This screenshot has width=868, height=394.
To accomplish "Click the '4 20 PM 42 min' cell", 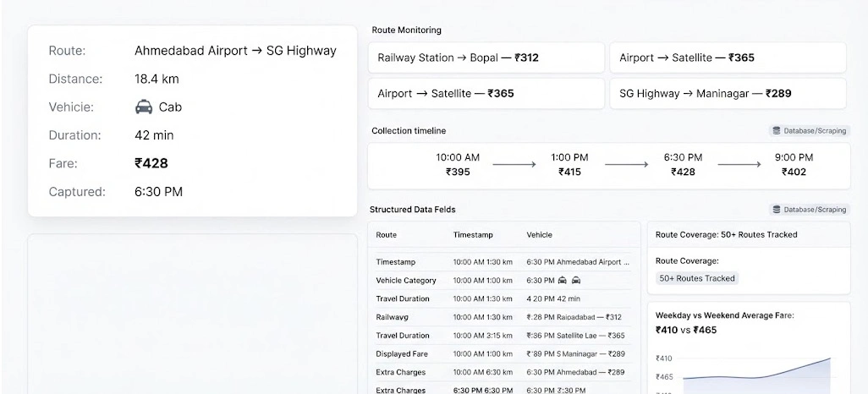I will (x=553, y=298).
